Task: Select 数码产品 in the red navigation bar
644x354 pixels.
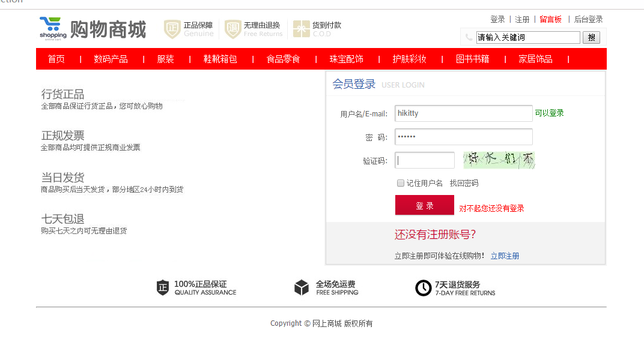Action: (x=111, y=59)
